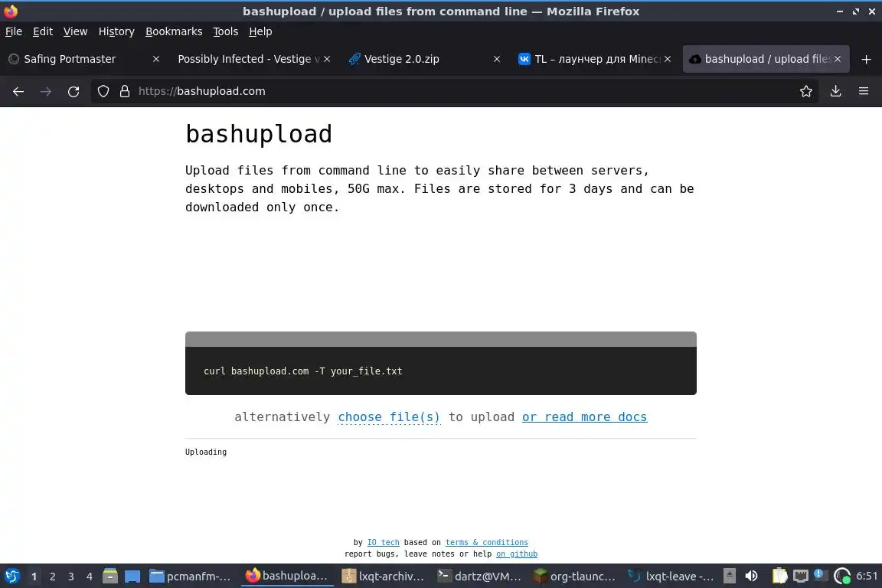Open the Firefox downloads panel
This screenshot has height=588, width=882.
point(836,91)
